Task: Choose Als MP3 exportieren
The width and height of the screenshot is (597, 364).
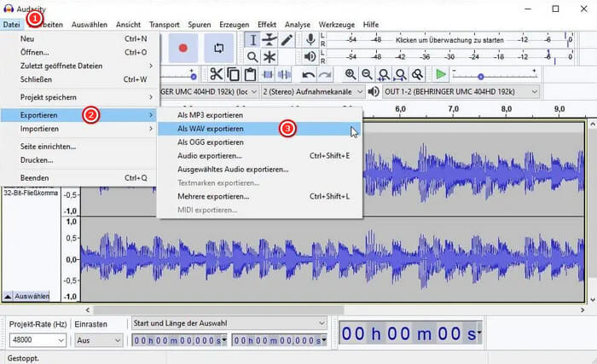Action: pos(259,115)
